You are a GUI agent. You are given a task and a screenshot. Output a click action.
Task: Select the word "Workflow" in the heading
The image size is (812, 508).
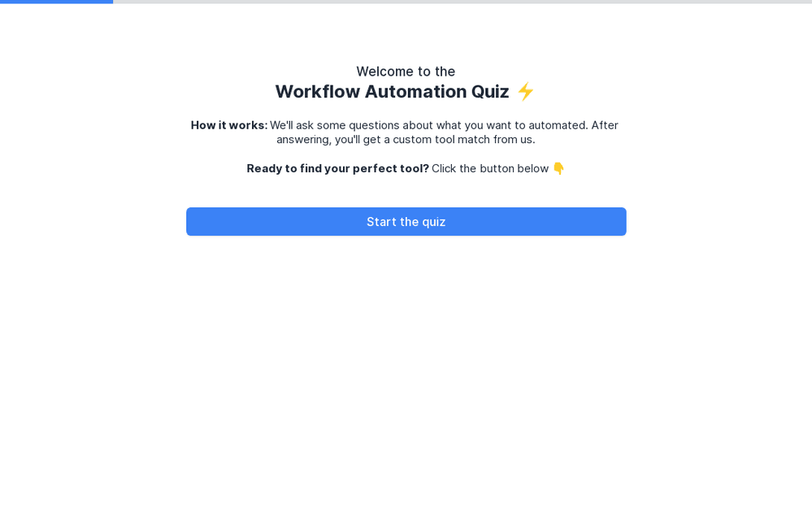[317, 92]
